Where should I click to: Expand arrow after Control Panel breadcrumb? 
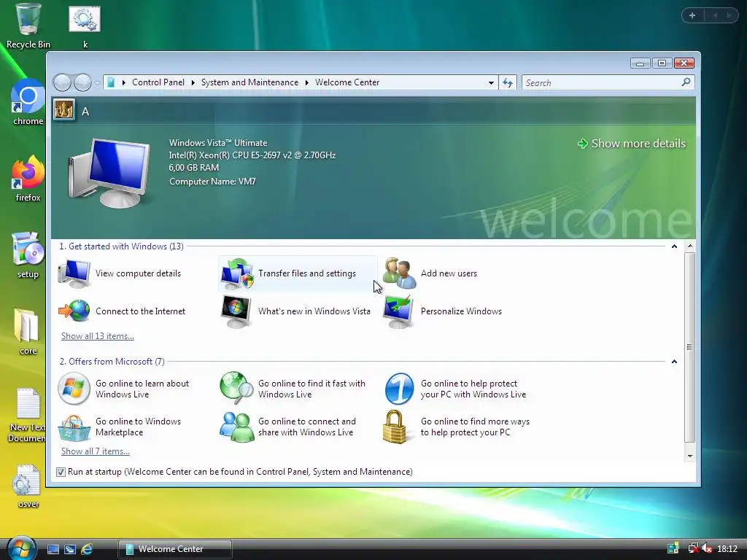tap(193, 83)
